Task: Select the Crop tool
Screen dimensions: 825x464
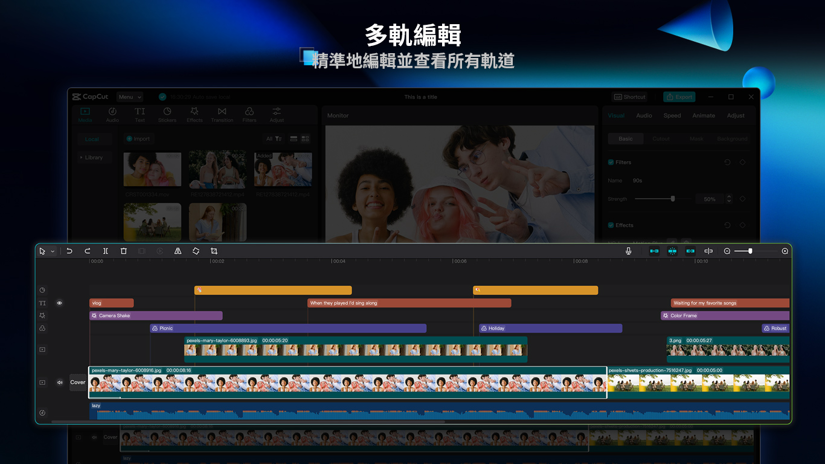Action: (214, 251)
